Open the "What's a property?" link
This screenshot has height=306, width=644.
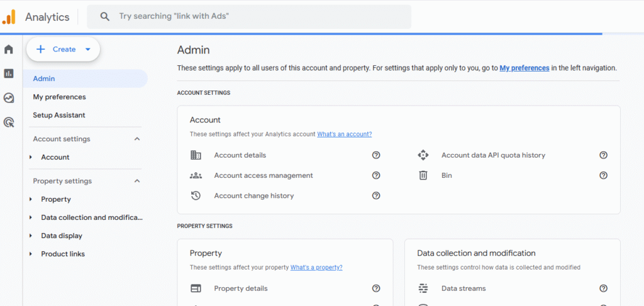point(316,268)
